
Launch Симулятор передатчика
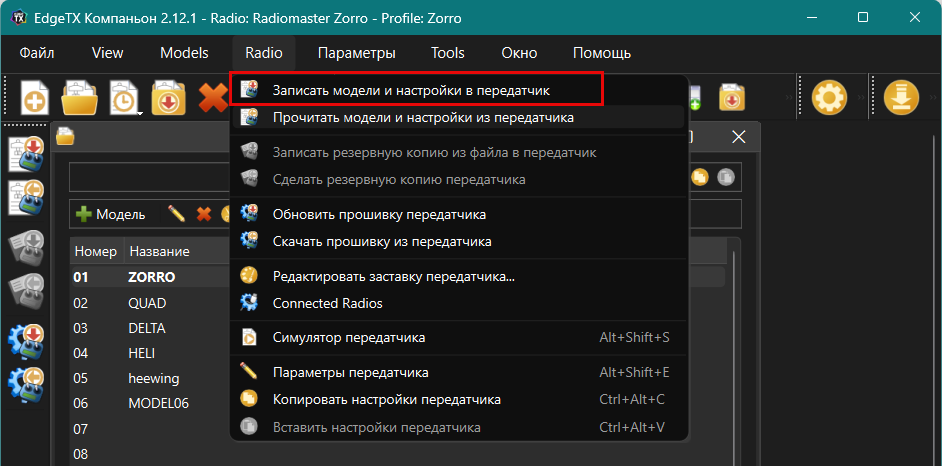(x=460, y=337)
